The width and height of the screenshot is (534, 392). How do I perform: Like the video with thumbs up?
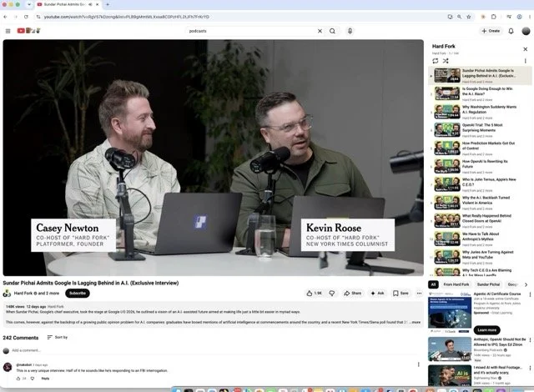click(314, 293)
